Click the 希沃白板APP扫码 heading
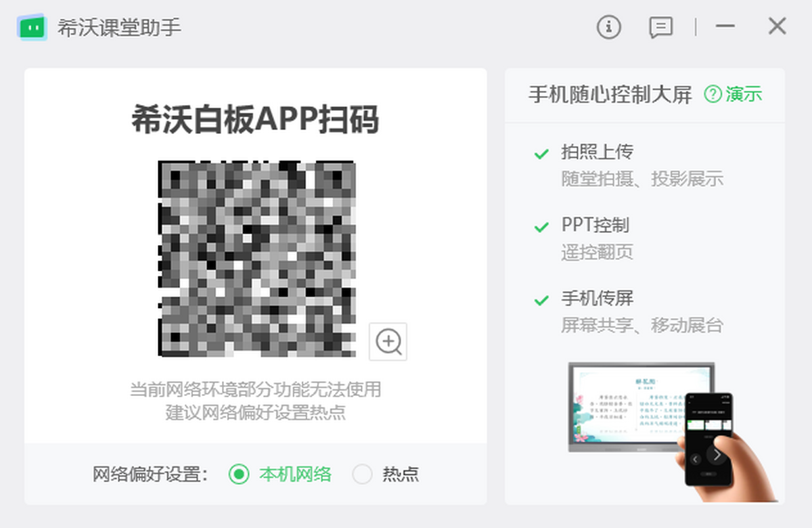 (255, 120)
